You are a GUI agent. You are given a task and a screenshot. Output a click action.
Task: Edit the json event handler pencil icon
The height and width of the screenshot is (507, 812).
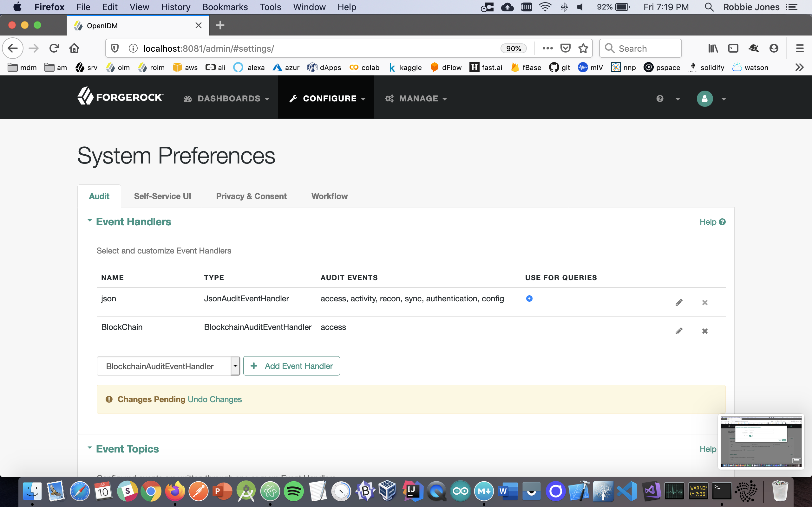(679, 302)
